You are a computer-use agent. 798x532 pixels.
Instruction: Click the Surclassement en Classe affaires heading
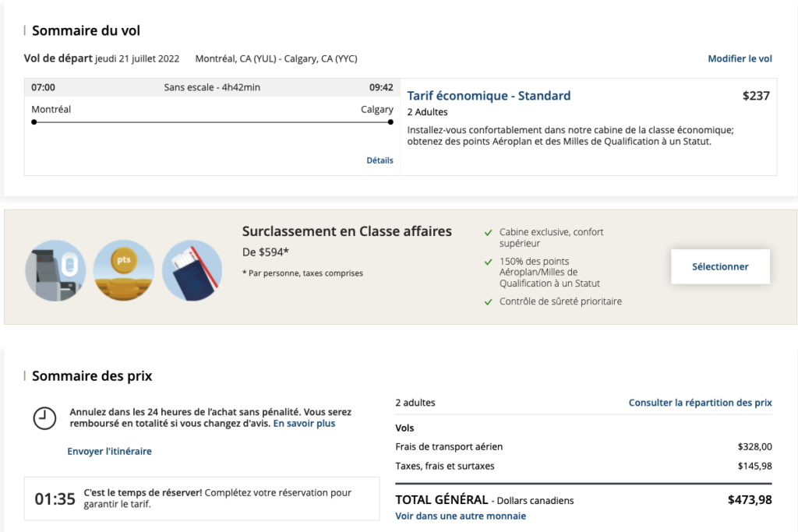[x=347, y=231]
